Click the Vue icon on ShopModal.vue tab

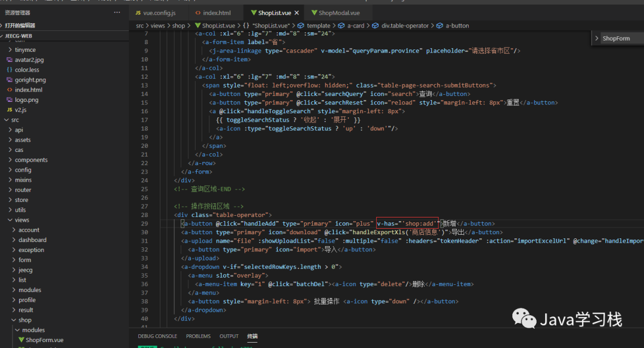pyautogui.click(x=314, y=13)
